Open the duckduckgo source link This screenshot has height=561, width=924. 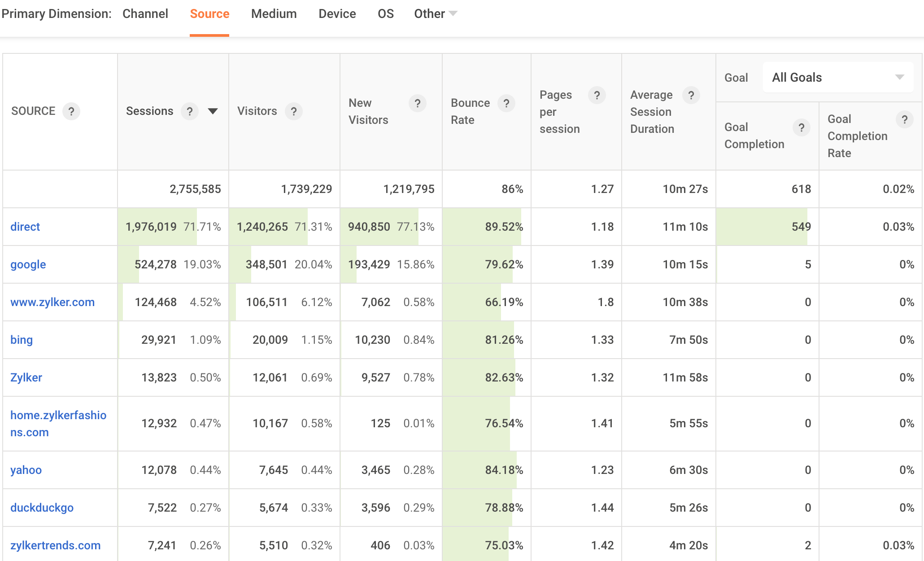(x=42, y=508)
